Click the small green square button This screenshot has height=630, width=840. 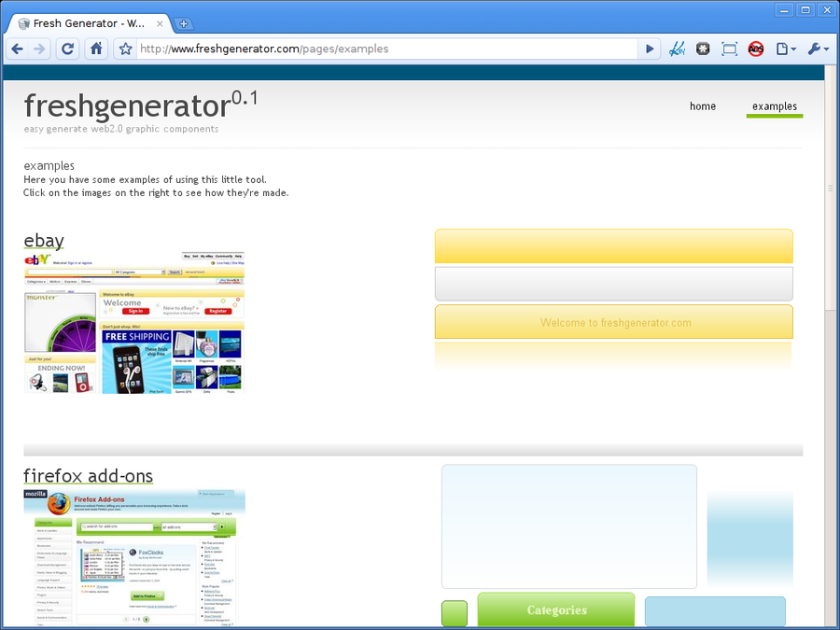pyautogui.click(x=455, y=613)
